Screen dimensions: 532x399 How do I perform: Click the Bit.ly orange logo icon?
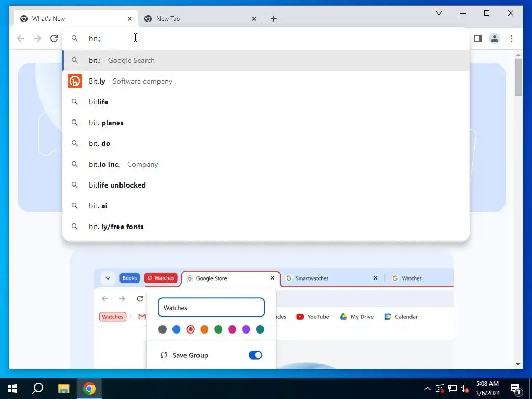pyautogui.click(x=75, y=81)
